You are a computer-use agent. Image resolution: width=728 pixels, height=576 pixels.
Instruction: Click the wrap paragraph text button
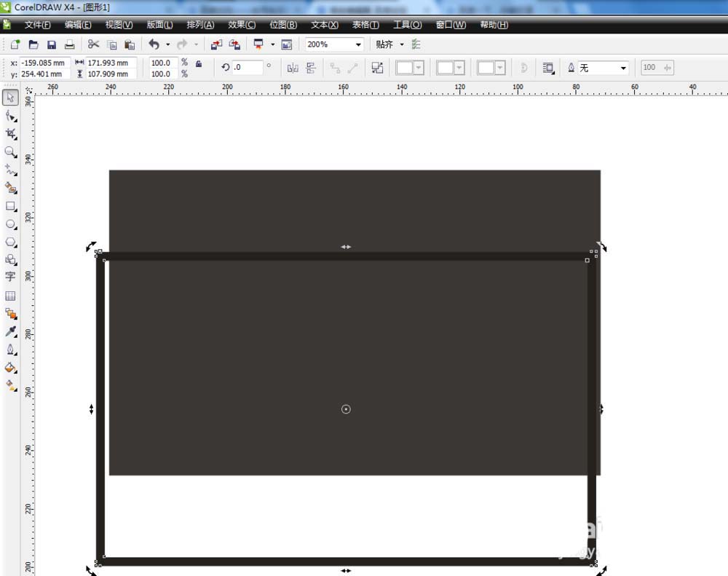click(x=548, y=68)
